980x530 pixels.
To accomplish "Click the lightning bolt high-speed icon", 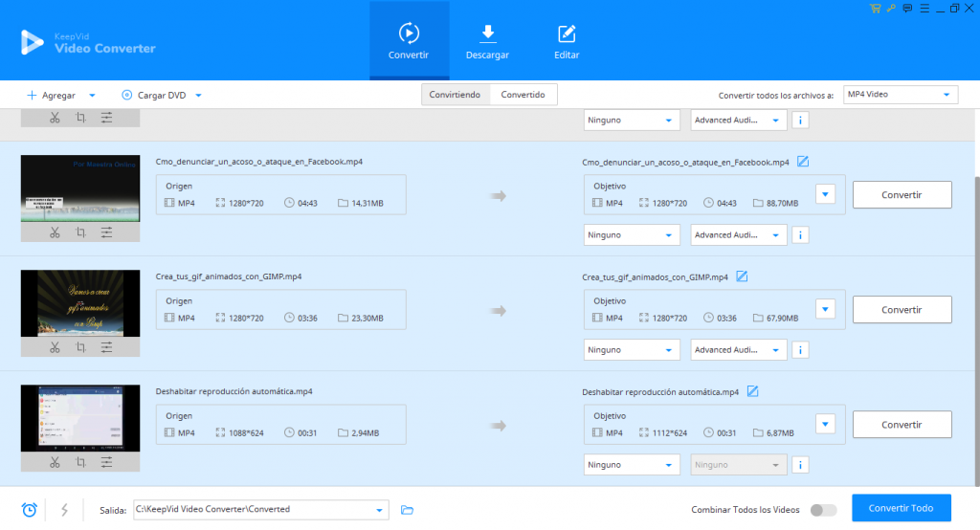I will (x=64, y=510).
